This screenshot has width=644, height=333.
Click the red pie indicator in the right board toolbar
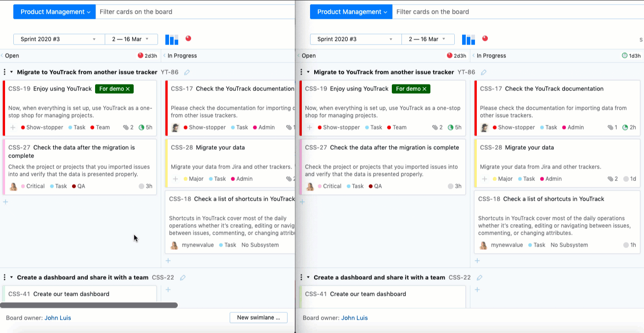click(485, 39)
